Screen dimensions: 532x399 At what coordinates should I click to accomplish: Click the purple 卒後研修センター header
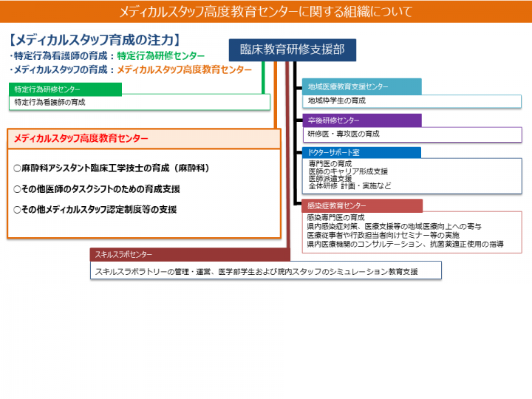click(362, 120)
